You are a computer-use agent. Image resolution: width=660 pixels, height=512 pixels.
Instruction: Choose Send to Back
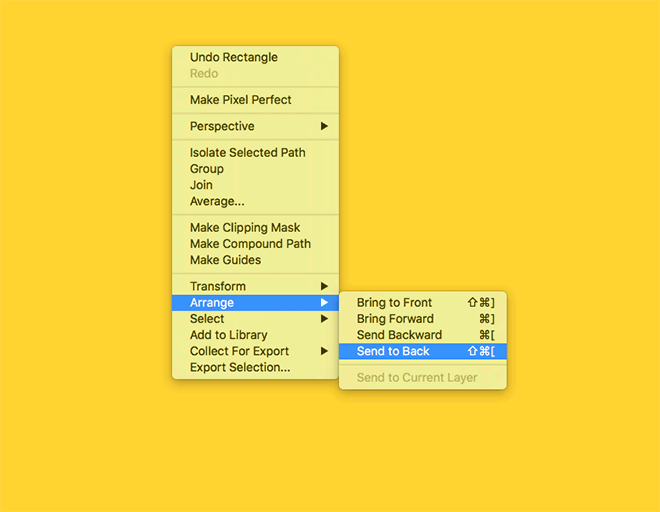tap(423, 351)
